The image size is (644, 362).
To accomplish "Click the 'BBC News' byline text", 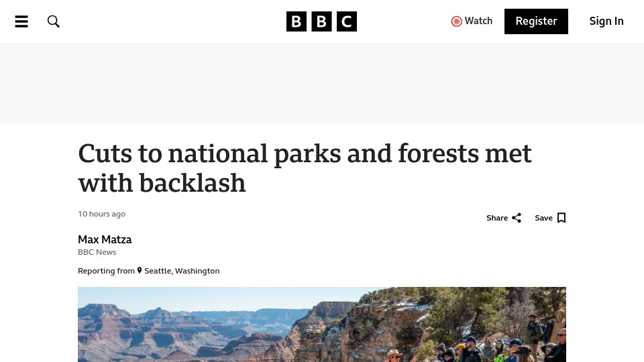I will [97, 252].
